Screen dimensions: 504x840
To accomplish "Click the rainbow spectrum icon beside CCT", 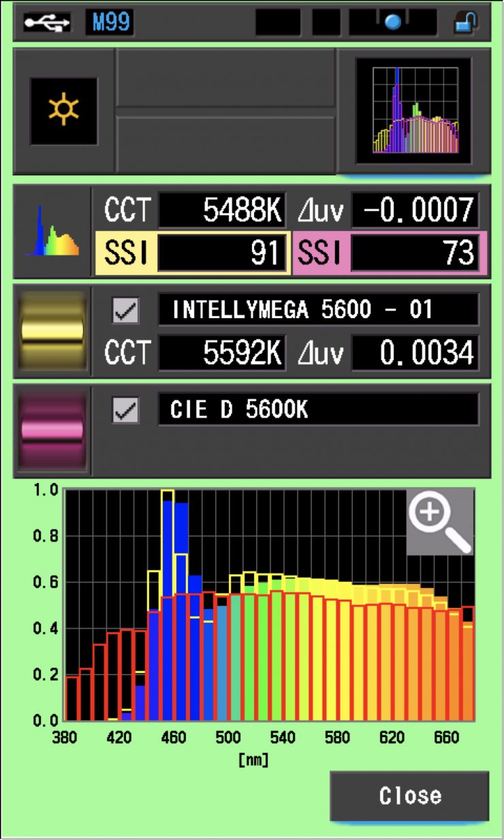I will [x=52, y=232].
